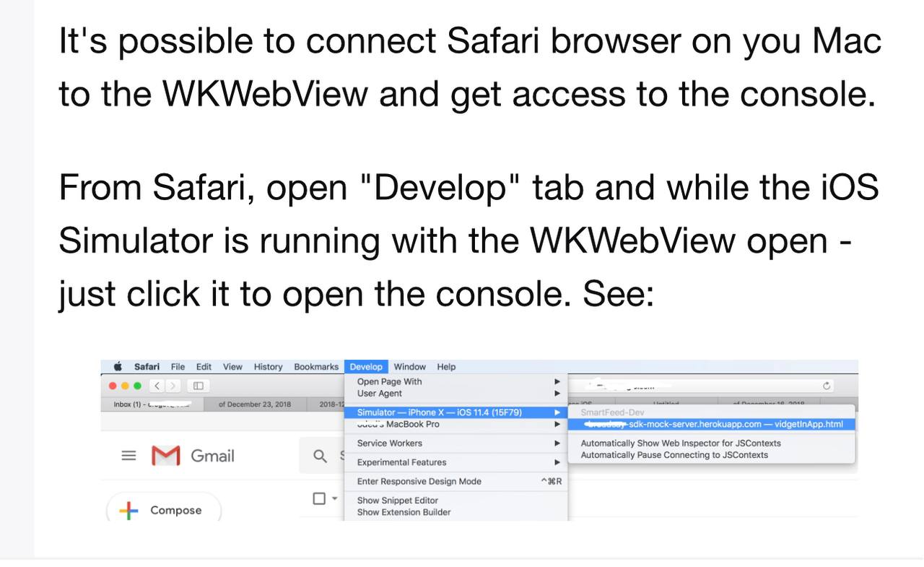The height and width of the screenshot is (567, 924).
Task: Toggle Automatically Pause Connecting to JSContexts
Action: click(712, 454)
